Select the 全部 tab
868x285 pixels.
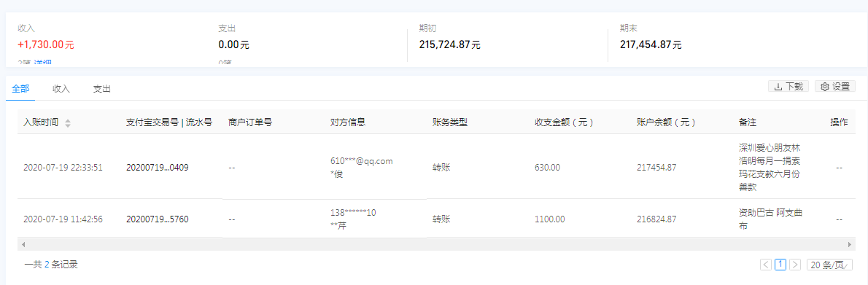coord(20,88)
